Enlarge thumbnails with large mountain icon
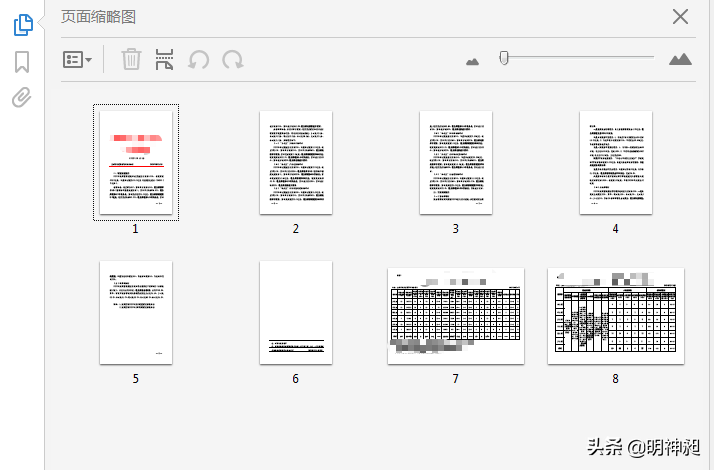Viewport: 714px width, 470px height. pos(680,59)
